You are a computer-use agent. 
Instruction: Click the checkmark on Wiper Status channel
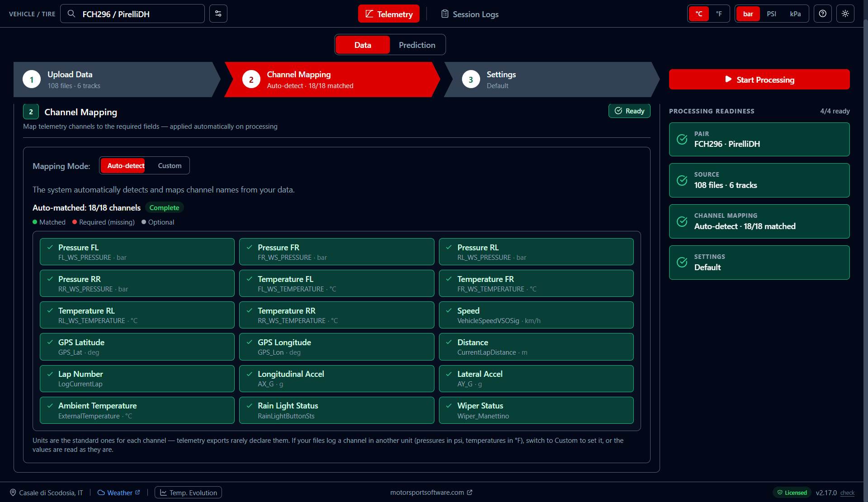tap(449, 405)
